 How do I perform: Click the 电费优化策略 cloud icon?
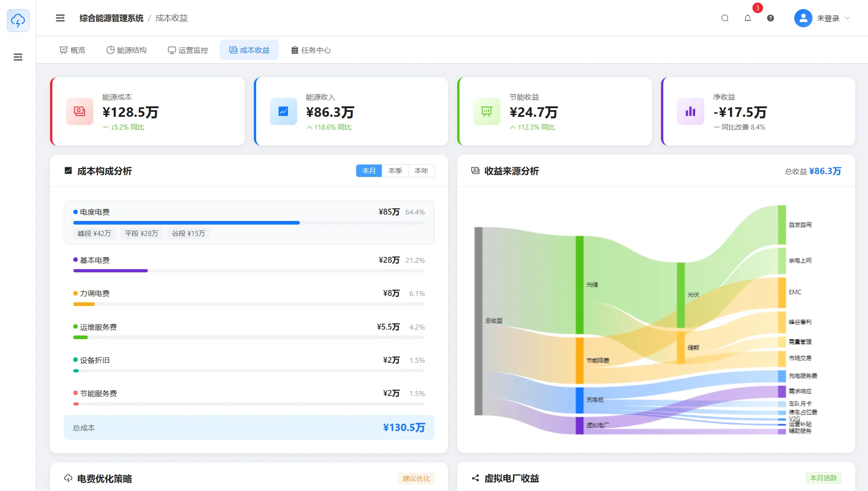[x=68, y=478]
